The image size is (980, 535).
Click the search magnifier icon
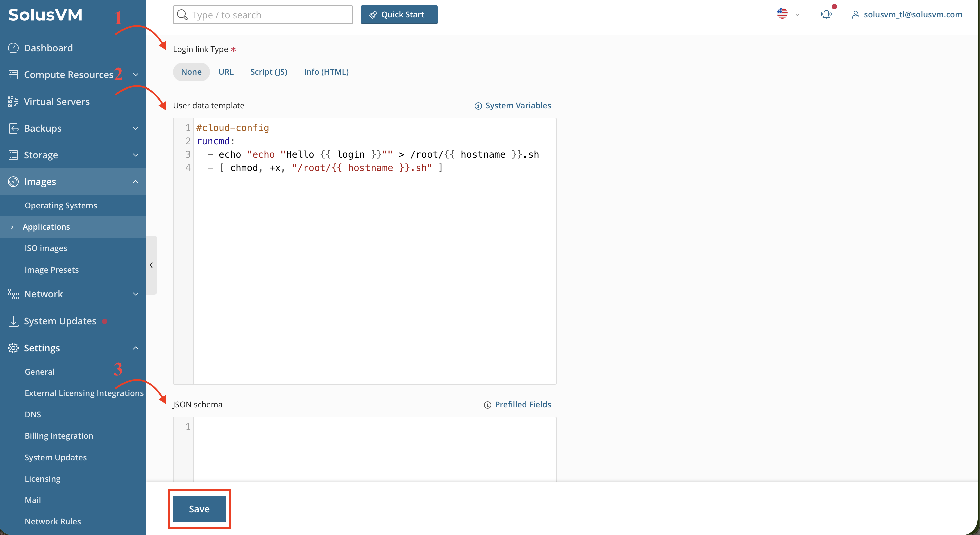point(182,15)
